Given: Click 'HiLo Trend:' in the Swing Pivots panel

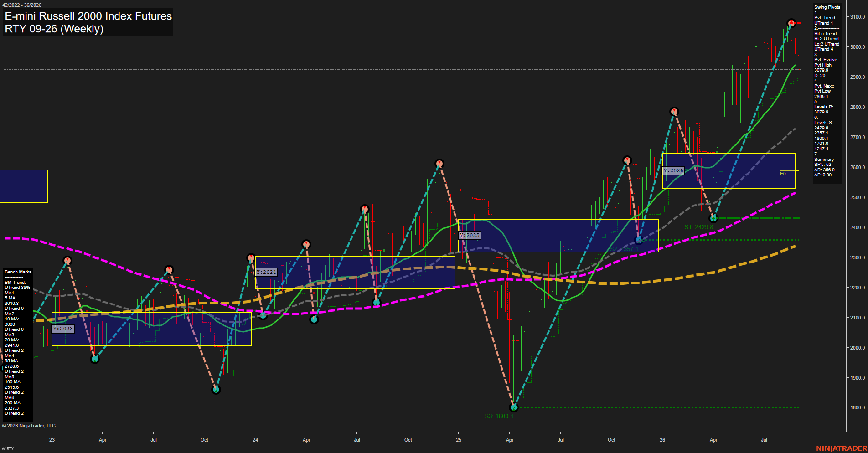Looking at the screenshot, I should click(x=826, y=34).
